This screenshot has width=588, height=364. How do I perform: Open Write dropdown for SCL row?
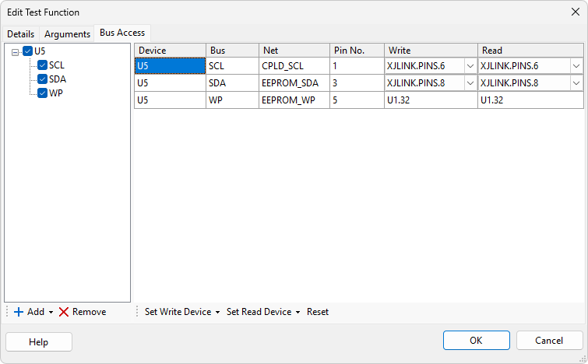[x=470, y=66]
